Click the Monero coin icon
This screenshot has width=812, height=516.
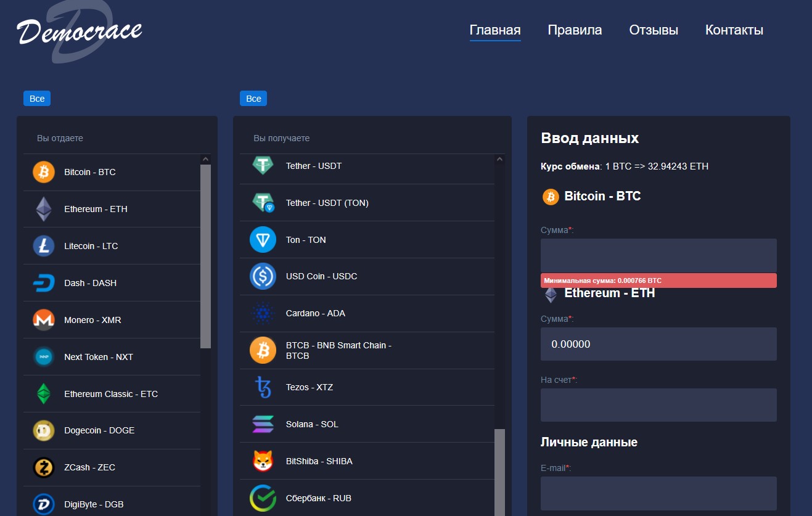(44, 320)
